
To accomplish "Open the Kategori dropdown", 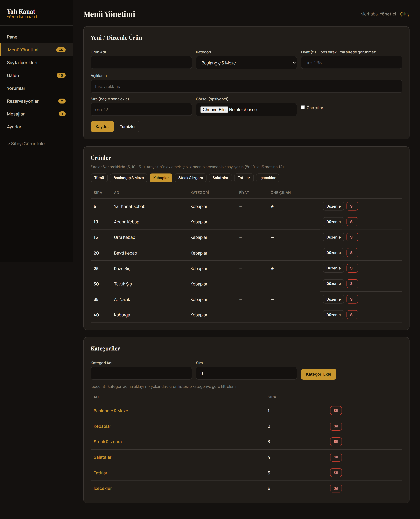I will 246,63.
